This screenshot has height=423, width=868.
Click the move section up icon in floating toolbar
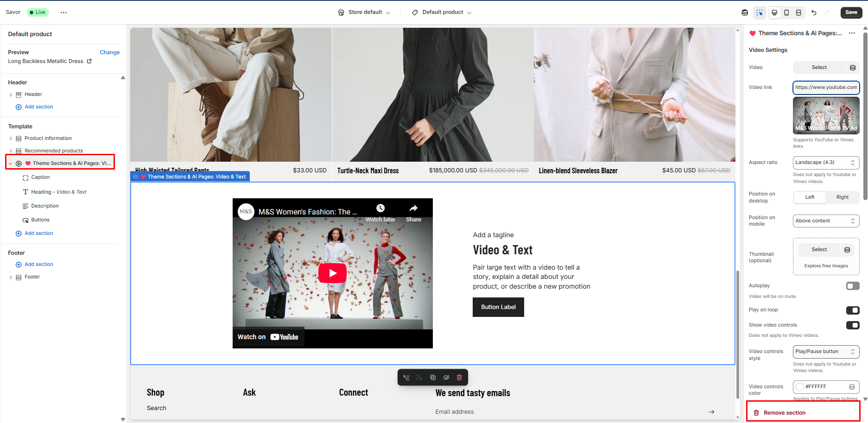click(406, 378)
